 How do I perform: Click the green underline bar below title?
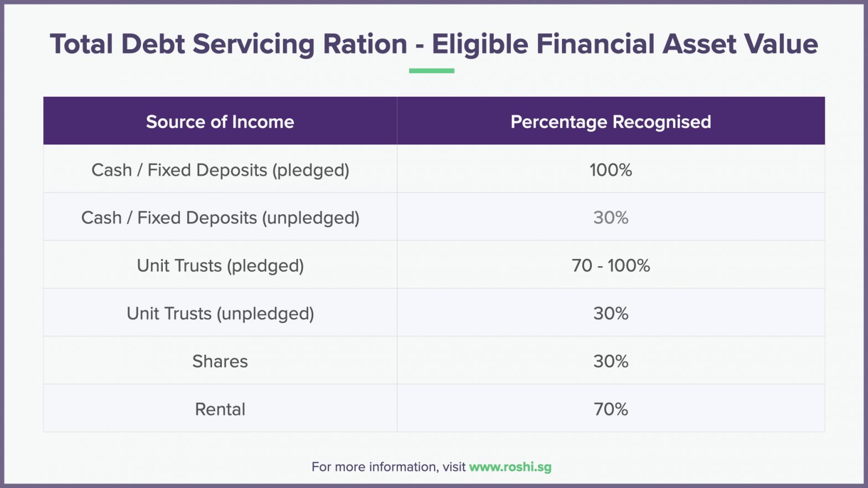[431, 71]
